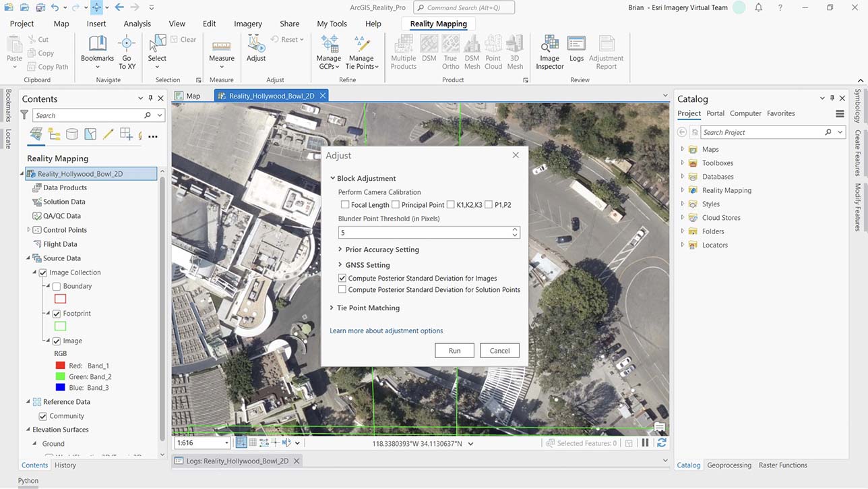
Task: Click the True Ortho product icon
Action: (450, 52)
